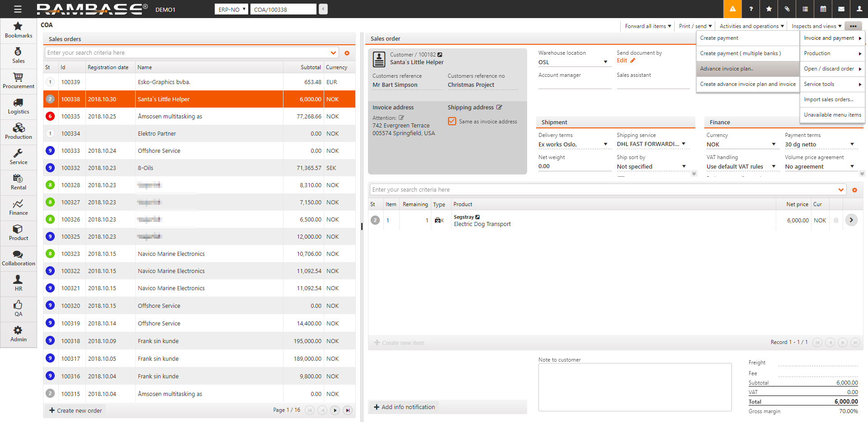This screenshot has height=424, width=868.
Task: Click the alert warning icon in header
Action: click(732, 9)
